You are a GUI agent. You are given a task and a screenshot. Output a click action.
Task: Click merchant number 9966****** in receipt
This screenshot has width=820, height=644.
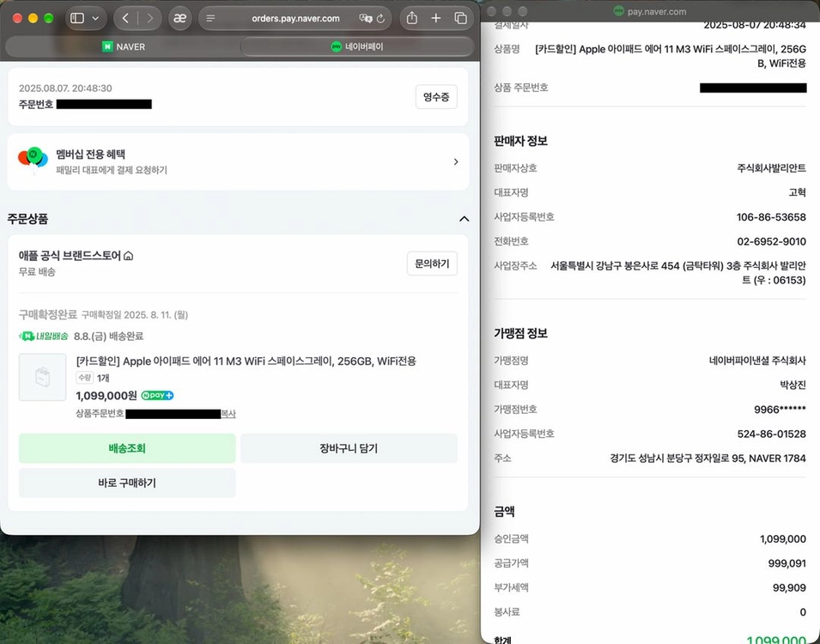pyautogui.click(x=780, y=409)
